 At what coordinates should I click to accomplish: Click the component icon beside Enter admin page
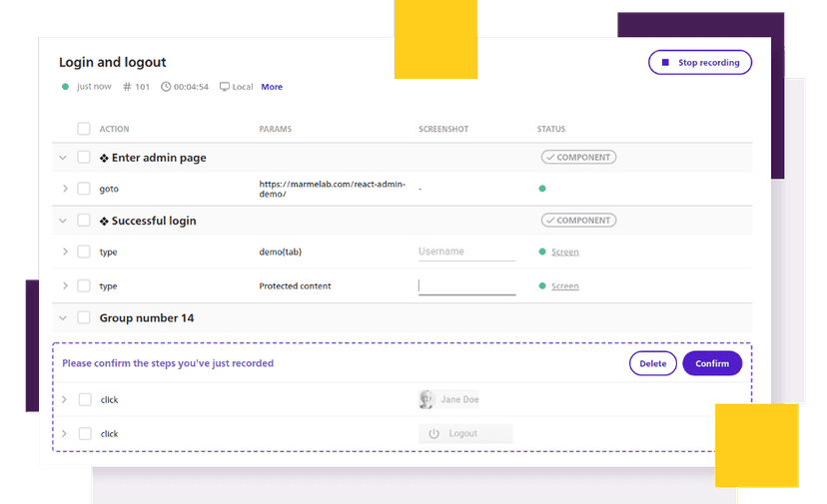pos(104,158)
